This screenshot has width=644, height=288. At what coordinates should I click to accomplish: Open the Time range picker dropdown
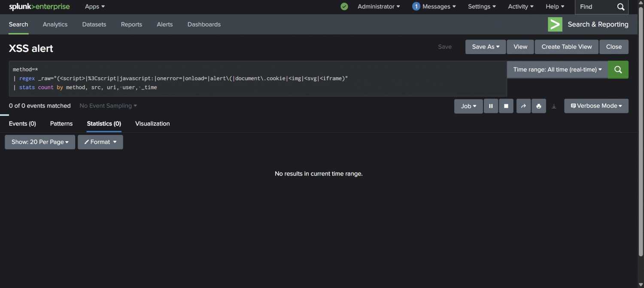(x=557, y=70)
